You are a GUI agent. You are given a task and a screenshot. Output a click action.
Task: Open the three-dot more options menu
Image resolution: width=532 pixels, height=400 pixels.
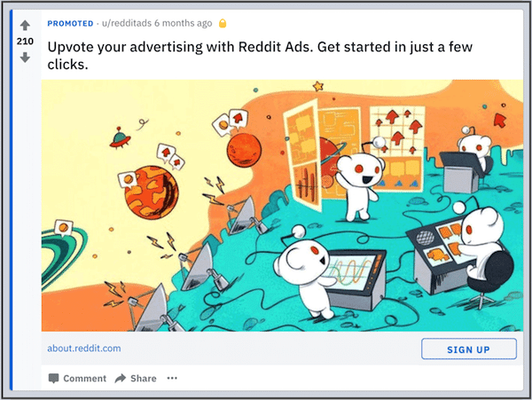tap(172, 378)
